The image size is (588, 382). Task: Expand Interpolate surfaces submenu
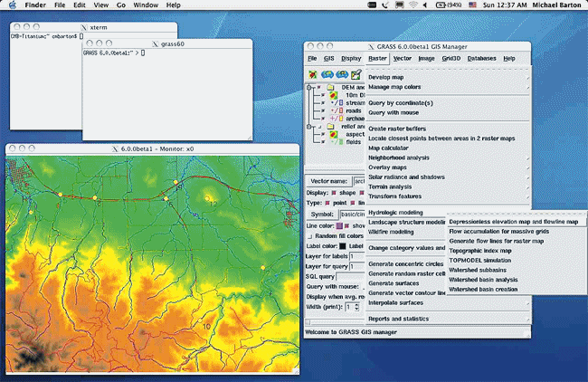[448, 303]
